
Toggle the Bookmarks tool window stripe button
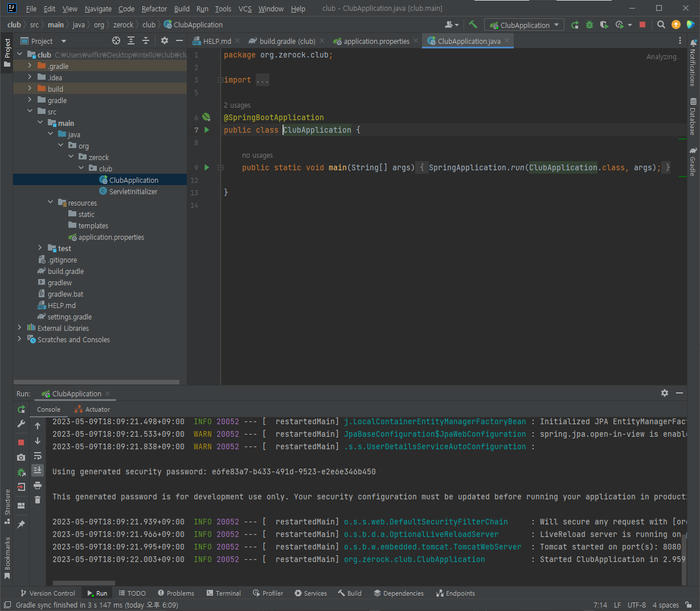(x=7, y=557)
